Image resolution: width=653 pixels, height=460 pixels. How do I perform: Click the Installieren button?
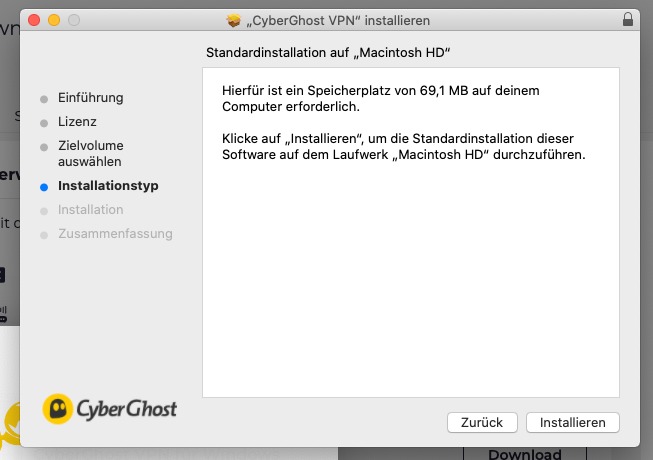(x=573, y=423)
